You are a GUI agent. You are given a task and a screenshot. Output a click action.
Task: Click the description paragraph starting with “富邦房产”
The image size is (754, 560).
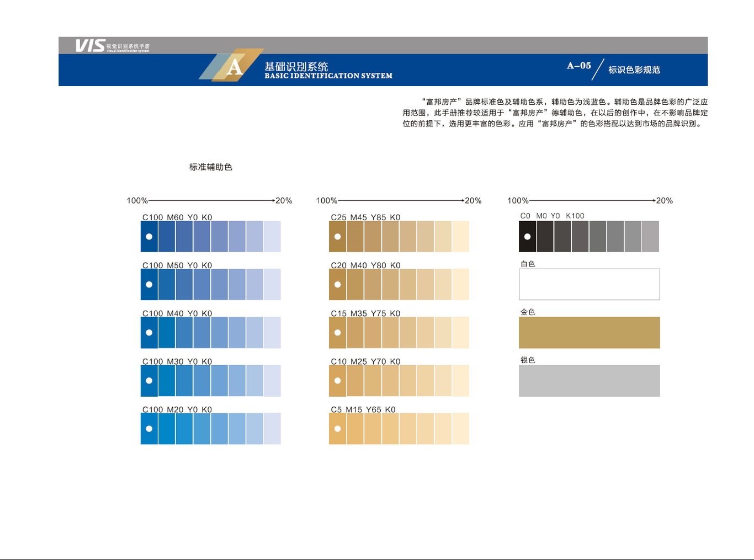click(x=555, y=113)
